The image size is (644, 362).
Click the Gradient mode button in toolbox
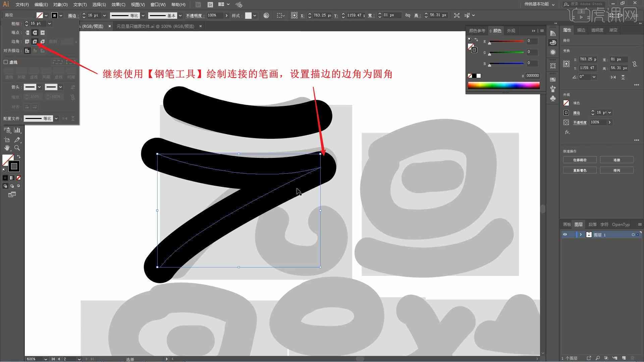click(12, 178)
